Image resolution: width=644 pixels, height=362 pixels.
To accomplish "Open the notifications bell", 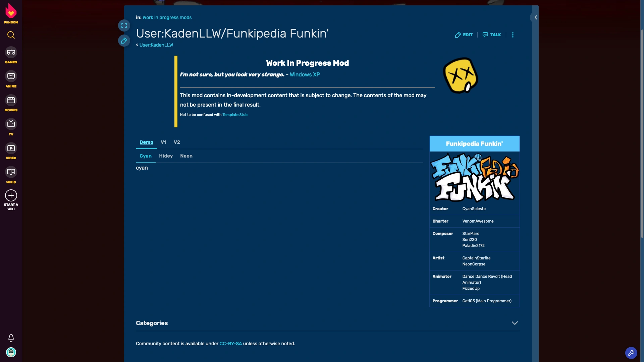I will point(11,338).
